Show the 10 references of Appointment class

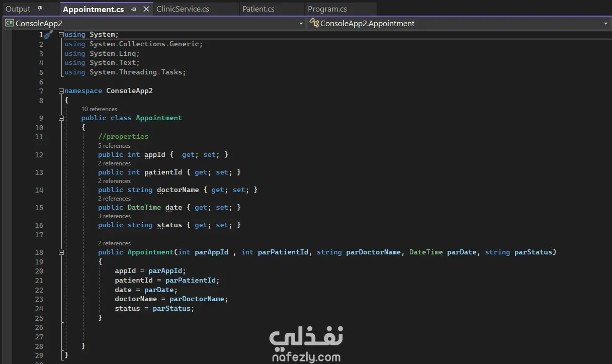click(99, 109)
